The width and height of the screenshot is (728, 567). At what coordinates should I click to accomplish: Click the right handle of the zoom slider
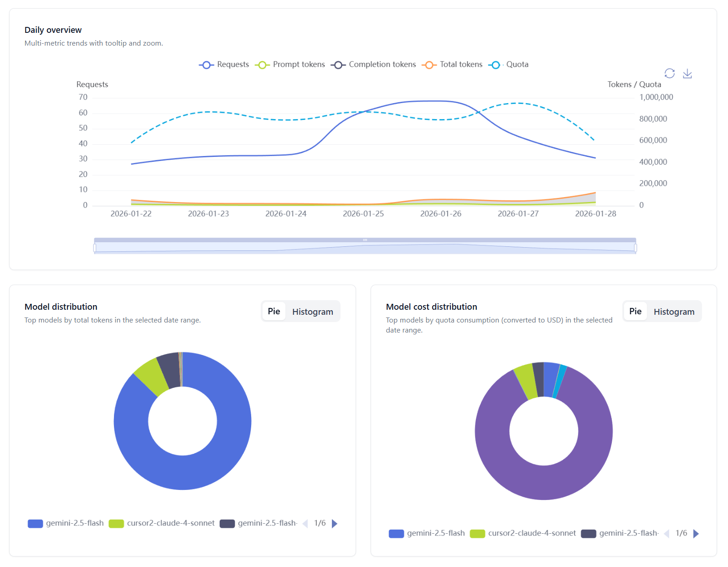click(x=635, y=248)
